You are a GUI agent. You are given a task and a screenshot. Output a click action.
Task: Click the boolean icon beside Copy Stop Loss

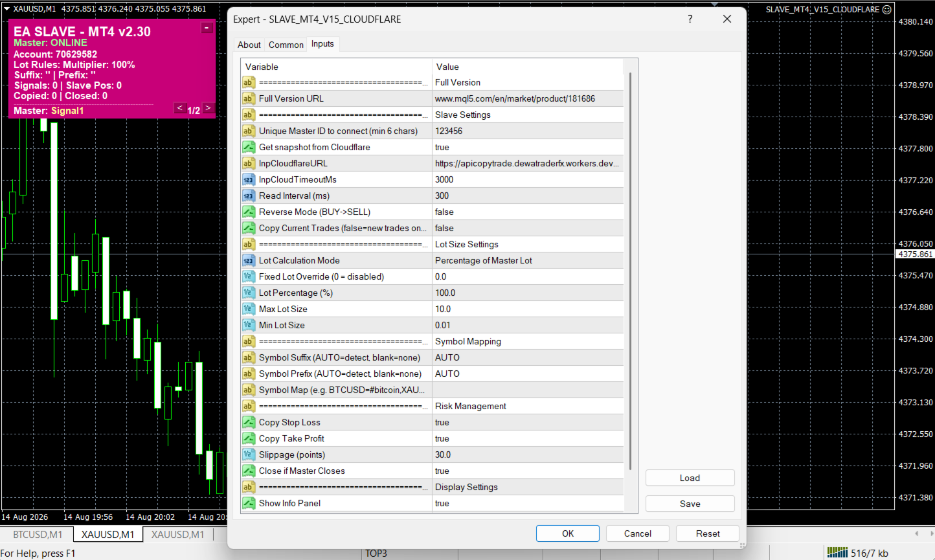[x=249, y=422]
